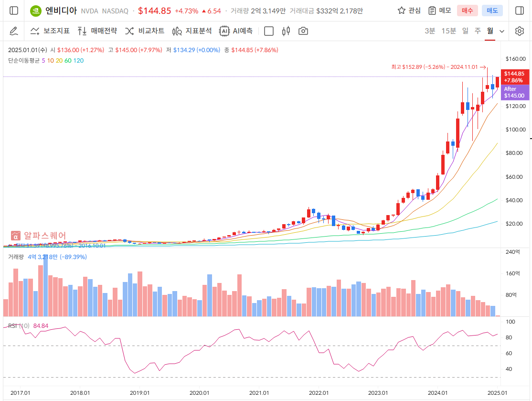This screenshot has height=401, width=532.
Task: Click moving average period 20
Action: point(59,60)
